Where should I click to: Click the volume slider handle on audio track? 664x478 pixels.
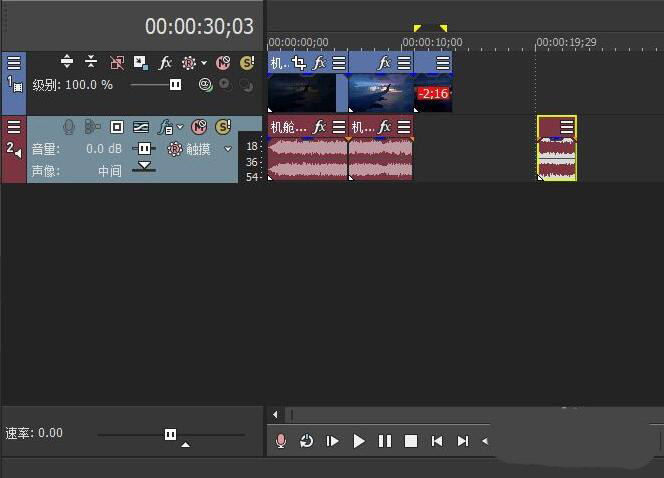coord(144,149)
